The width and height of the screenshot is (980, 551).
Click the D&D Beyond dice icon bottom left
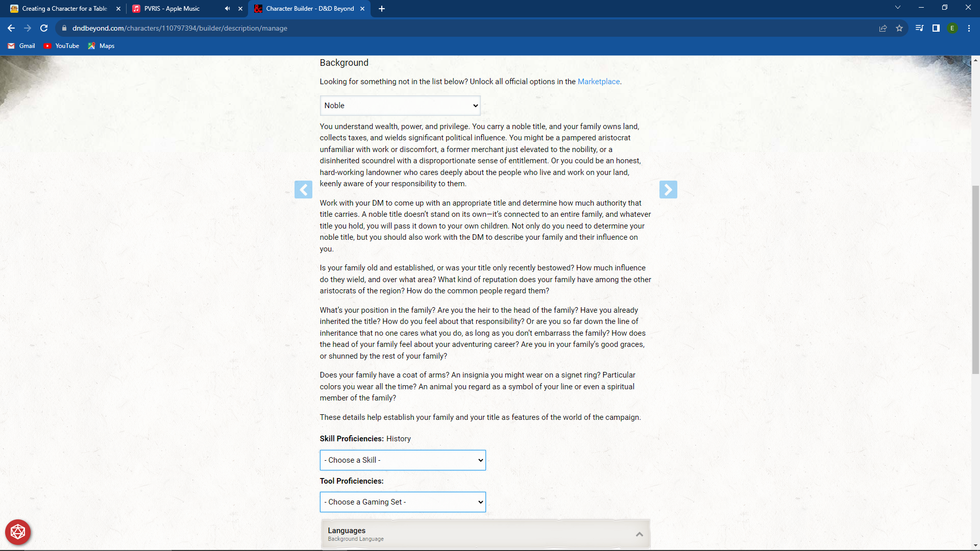click(x=17, y=532)
